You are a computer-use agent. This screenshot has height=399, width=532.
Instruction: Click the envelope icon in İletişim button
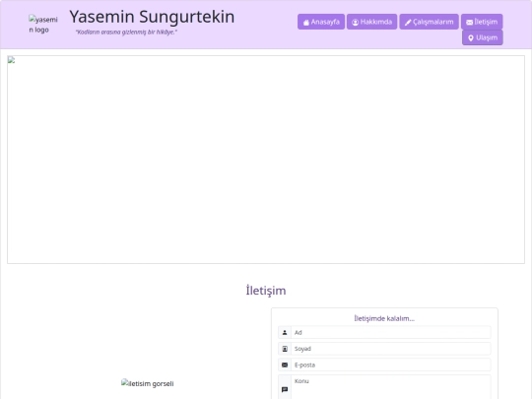coord(469,23)
